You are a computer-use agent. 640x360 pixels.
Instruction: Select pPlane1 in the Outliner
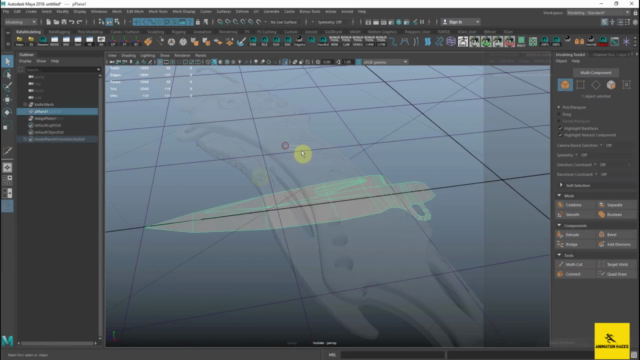(57, 111)
